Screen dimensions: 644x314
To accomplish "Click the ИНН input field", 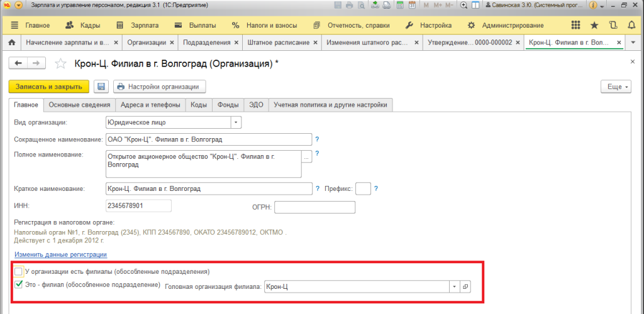I will pos(138,206).
